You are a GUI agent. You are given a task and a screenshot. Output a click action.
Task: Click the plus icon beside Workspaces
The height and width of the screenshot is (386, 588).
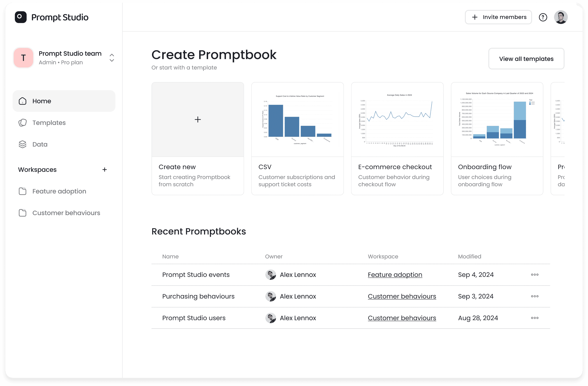click(x=104, y=170)
